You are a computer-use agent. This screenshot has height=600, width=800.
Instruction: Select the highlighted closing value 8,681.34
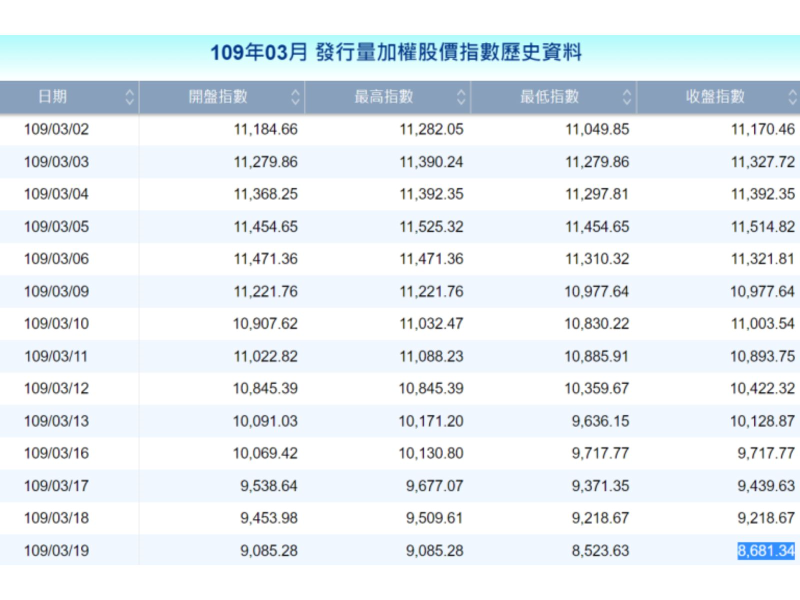(x=766, y=550)
